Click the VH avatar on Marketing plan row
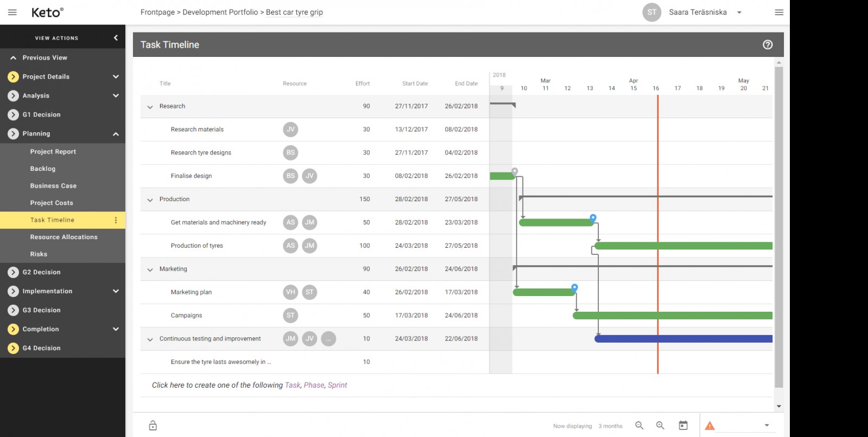Screen dimensions: 868x437 click(x=291, y=292)
